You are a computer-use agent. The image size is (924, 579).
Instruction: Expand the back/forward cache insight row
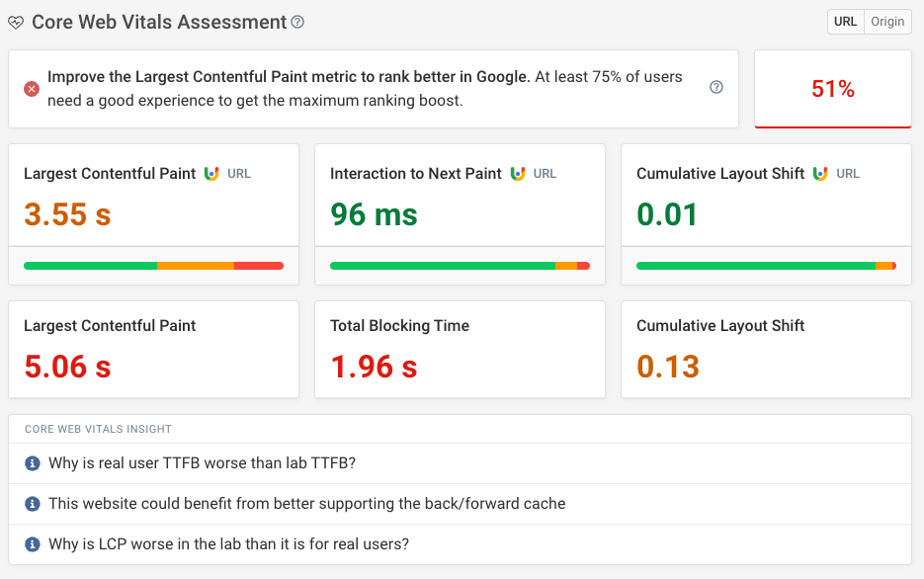307,504
